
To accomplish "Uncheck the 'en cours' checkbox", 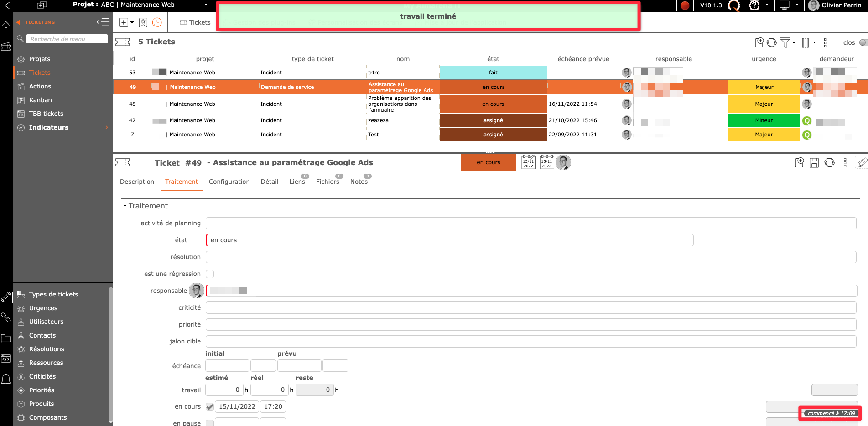I will pyautogui.click(x=210, y=407).
